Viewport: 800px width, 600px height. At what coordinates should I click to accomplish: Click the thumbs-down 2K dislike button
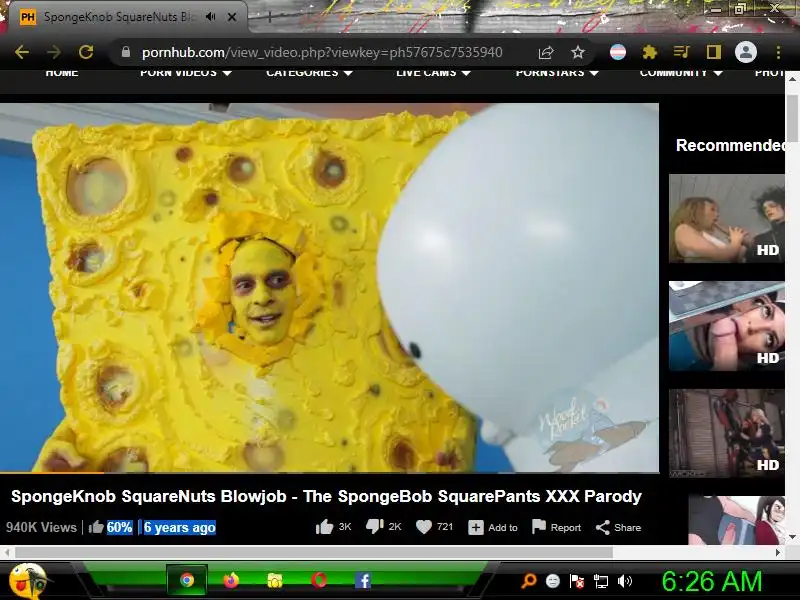pos(384,527)
